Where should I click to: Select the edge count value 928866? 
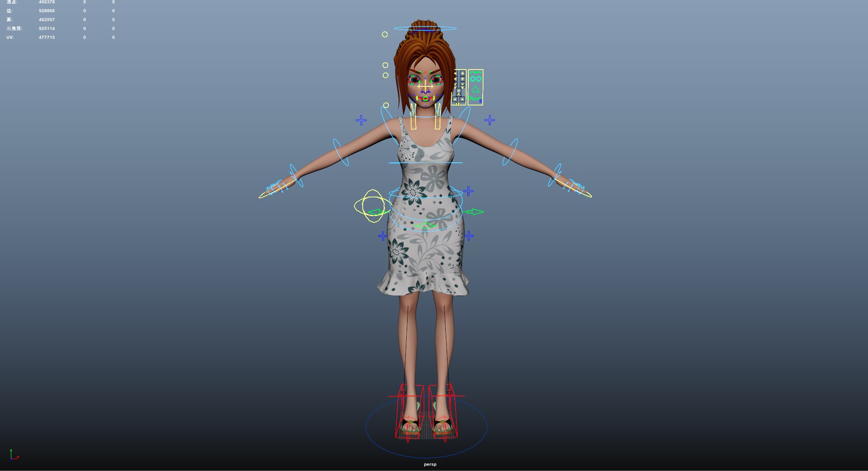pyautogui.click(x=47, y=10)
